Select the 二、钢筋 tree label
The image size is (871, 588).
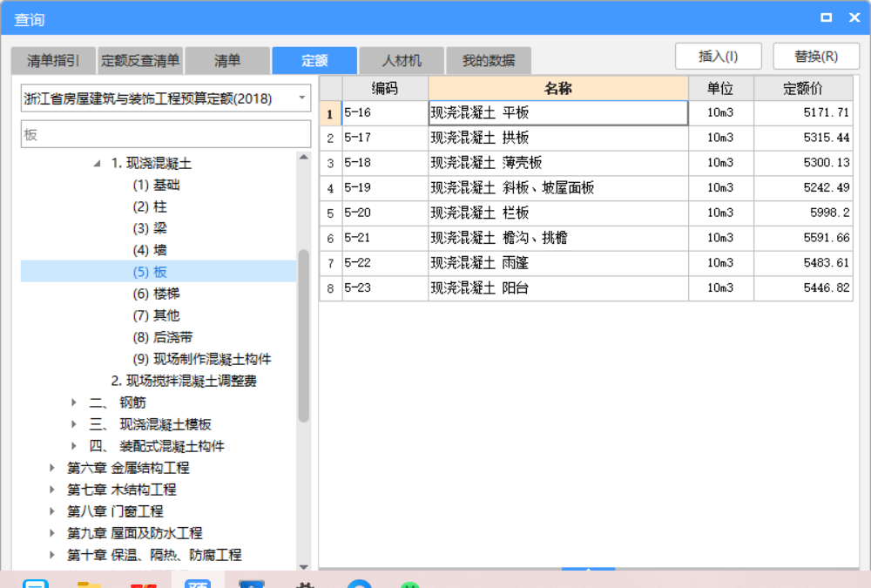[118, 402]
